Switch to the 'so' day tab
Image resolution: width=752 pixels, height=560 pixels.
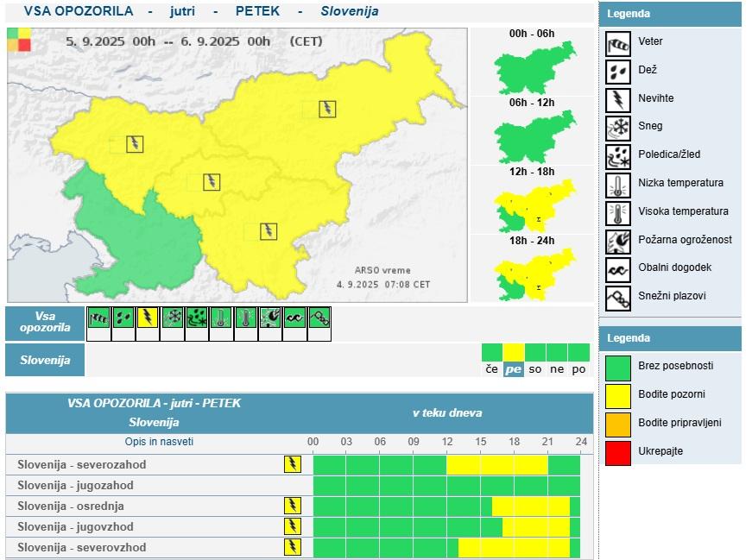coord(535,368)
